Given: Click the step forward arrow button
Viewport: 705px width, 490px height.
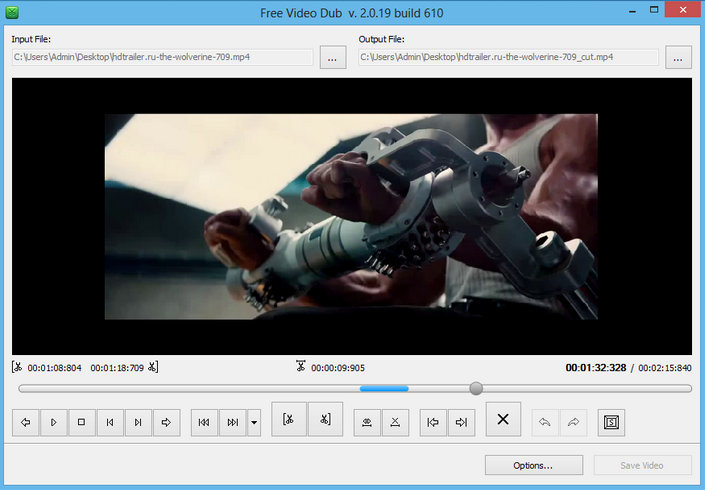Looking at the screenshot, I should pyautogui.click(x=166, y=422).
